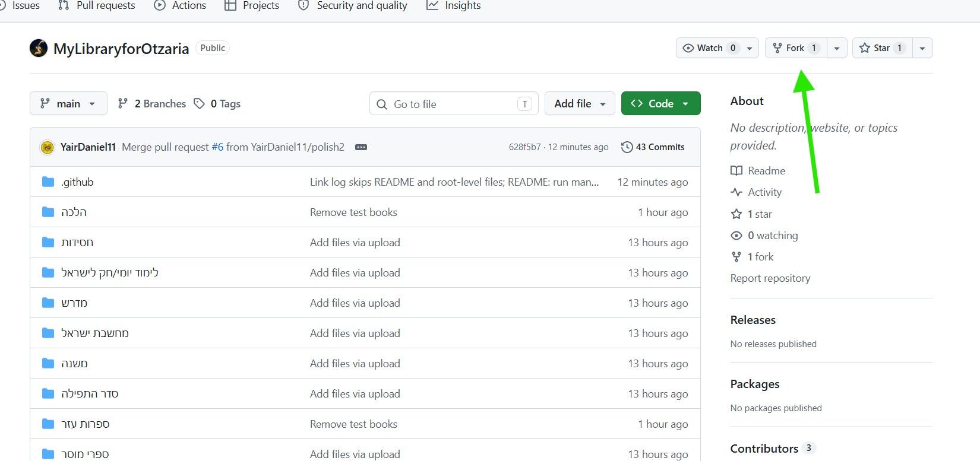Open the Activity link in About

[x=756, y=192]
